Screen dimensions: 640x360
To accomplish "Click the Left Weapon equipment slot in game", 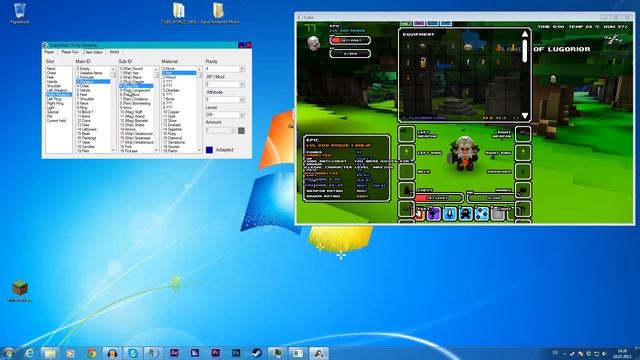I will 407,133.
